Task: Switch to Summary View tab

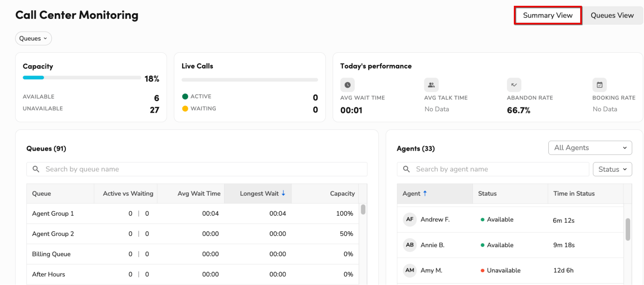Action: coord(548,15)
